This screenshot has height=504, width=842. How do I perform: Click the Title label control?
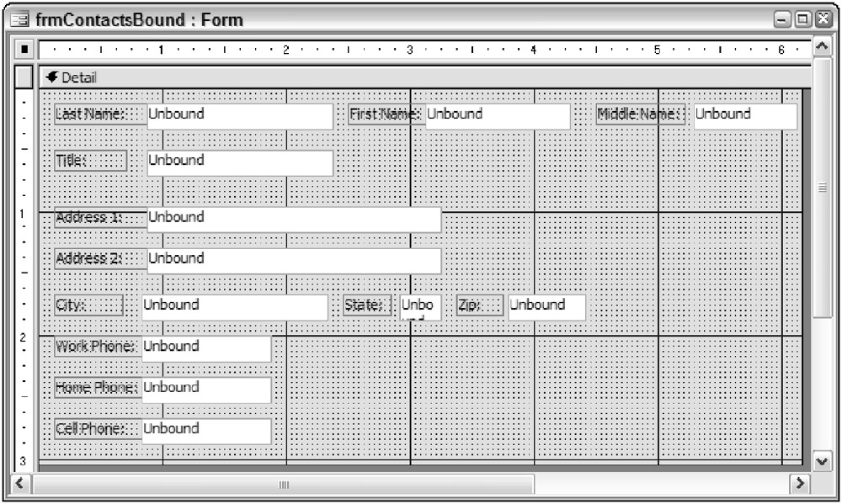[90, 162]
